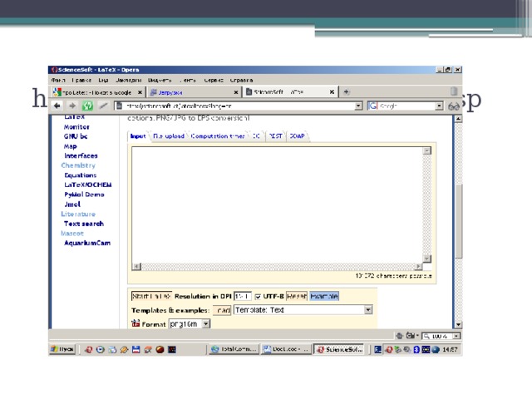Toggle the UTF-8 checkbox
532x399 pixels.
click(258, 297)
